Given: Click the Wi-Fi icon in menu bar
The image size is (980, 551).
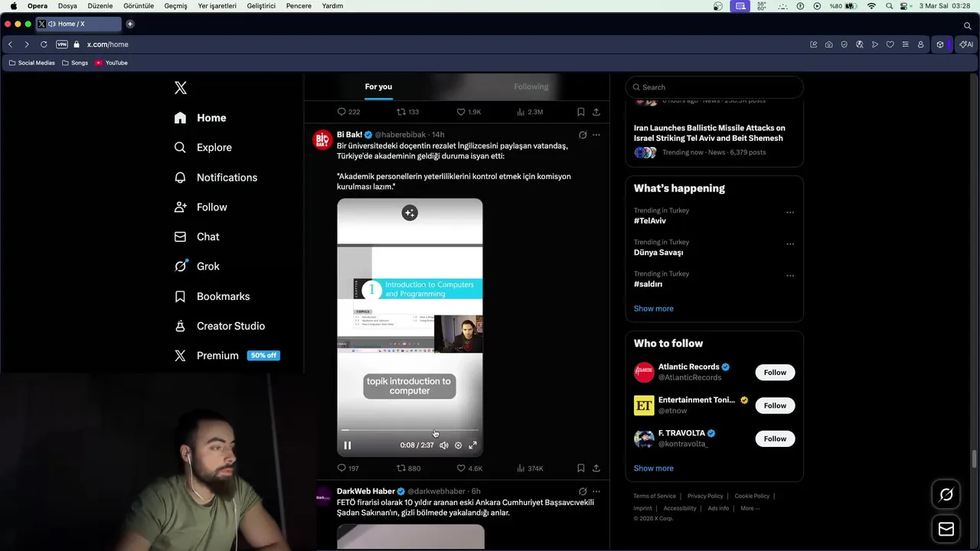Looking at the screenshot, I should (871, 6).
